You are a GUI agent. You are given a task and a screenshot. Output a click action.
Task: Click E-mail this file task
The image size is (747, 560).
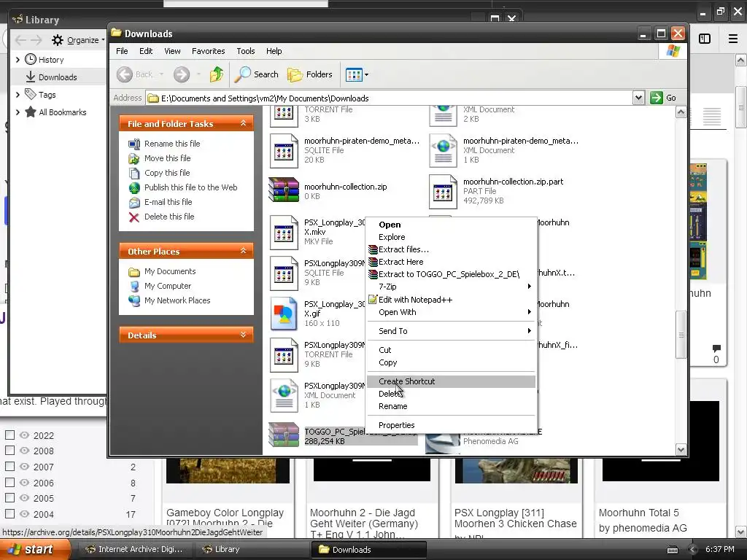pyautogui.click(x=169, y=202)
